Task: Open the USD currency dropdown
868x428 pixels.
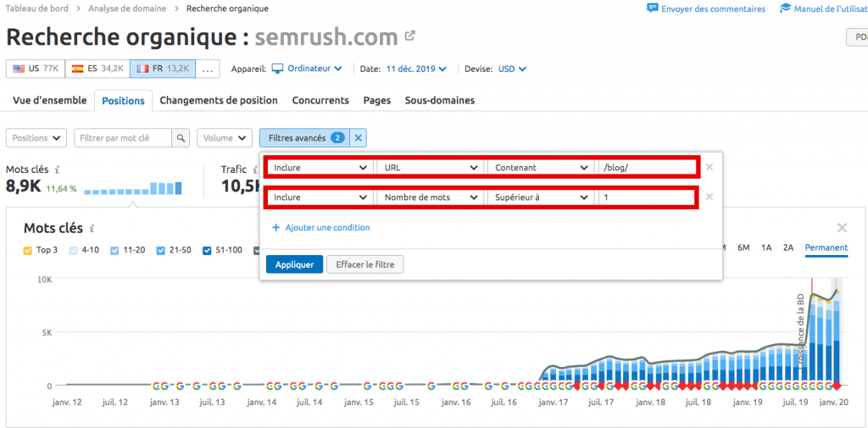Action: tap(512, 69)
